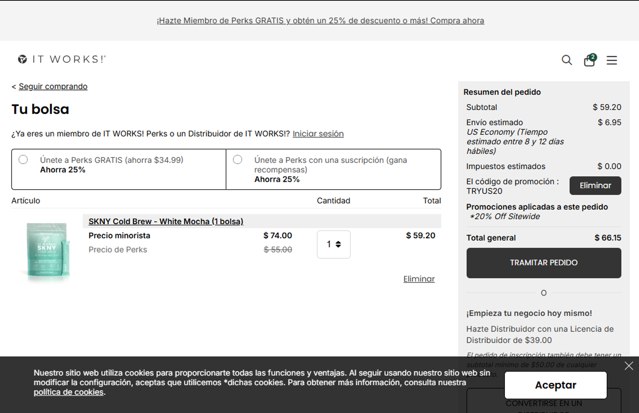Open the hamburger menu icon
639x413 pixels.
pyautogui.click(x=612, y=60)
